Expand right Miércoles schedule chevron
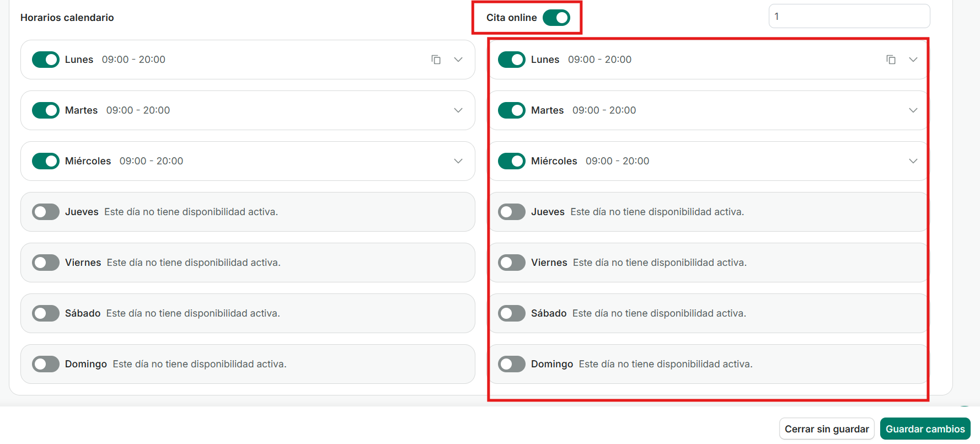This screenshot has width=980, height=444. [913, 161]
